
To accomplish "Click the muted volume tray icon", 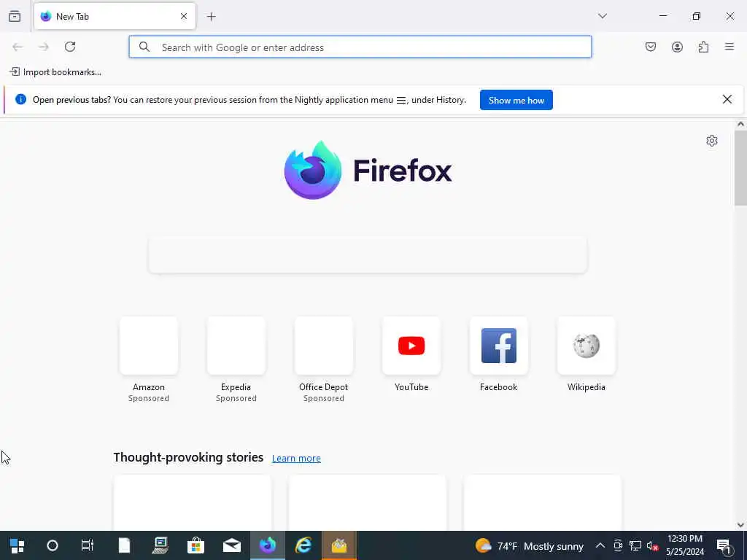I will coord(652,545).
